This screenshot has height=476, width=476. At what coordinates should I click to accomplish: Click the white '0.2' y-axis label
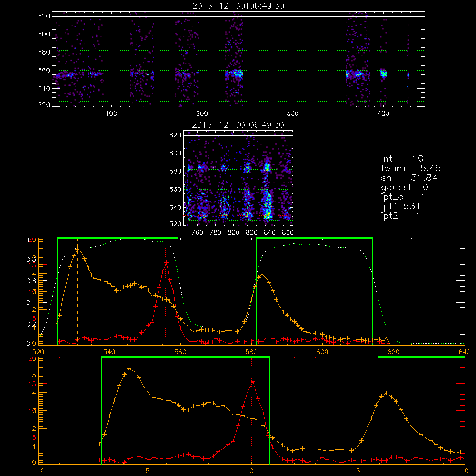coord(31,324)
